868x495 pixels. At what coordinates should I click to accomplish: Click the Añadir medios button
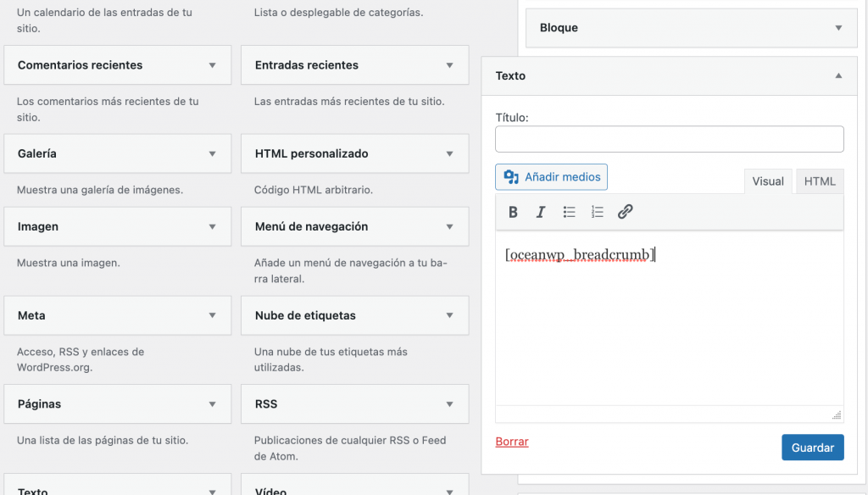tap(551, 177)
